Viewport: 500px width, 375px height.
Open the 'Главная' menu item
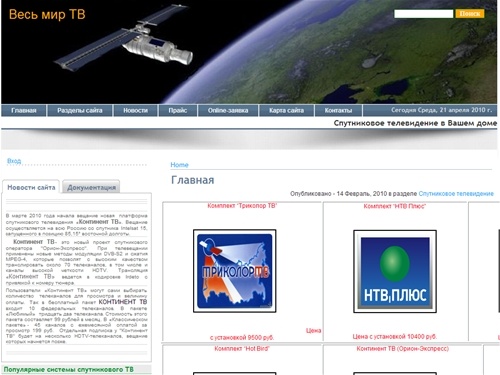pyautogui.click(x=24, y=110)
